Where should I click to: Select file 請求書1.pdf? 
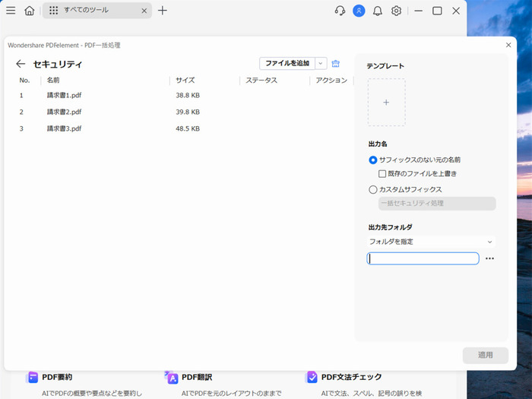pos(64,95)
